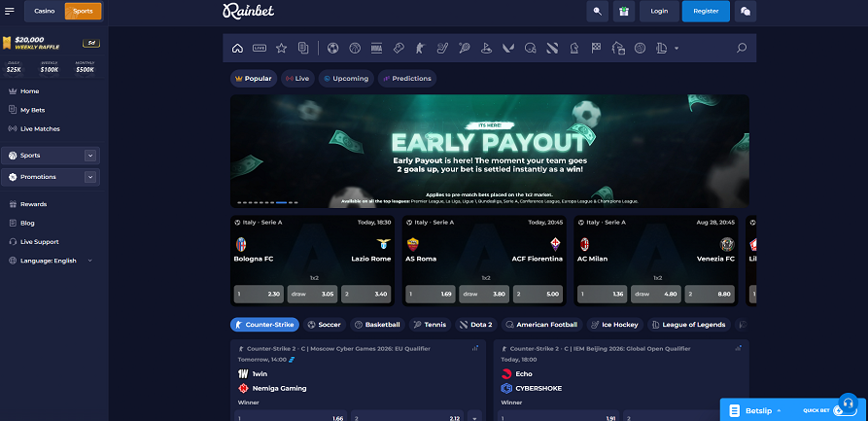The width and height of the screenshot is (868, 421).
Task: Select the American football helmet icon in sports bar
Action: 531,49
